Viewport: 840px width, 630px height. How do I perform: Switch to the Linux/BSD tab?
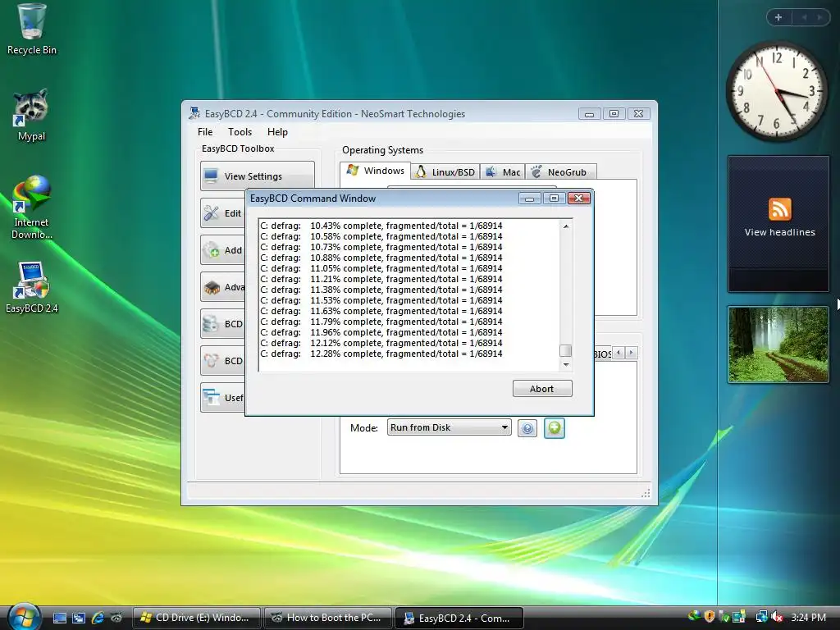pos(445,172)
